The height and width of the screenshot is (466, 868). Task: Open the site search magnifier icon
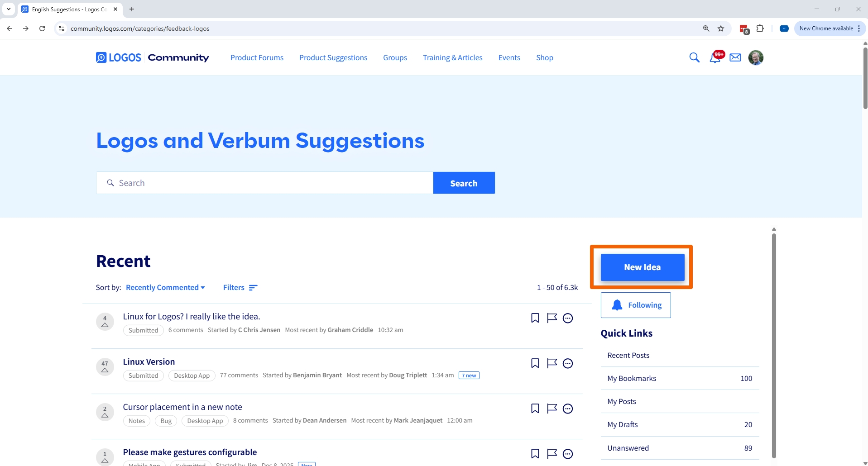point(694,57)
